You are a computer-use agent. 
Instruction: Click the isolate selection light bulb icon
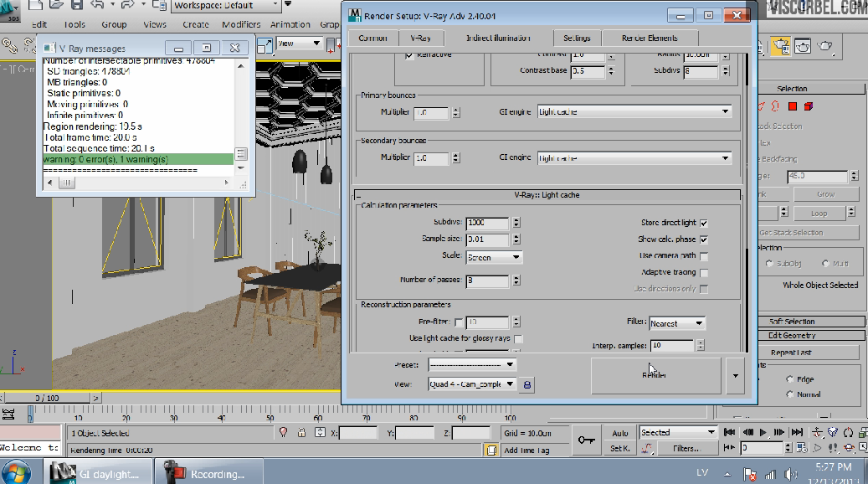pyautogui.click(x=284, y=432)
